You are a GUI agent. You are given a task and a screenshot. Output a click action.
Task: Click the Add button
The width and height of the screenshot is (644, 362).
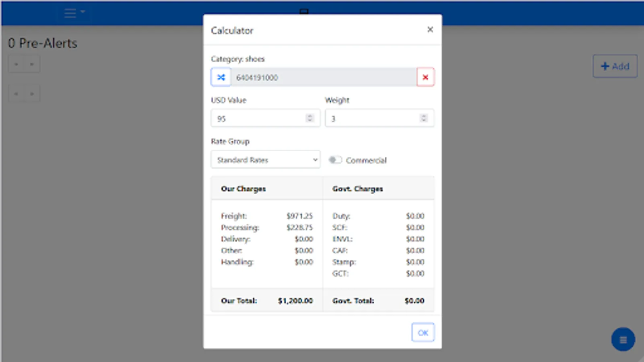pos(615,66)
